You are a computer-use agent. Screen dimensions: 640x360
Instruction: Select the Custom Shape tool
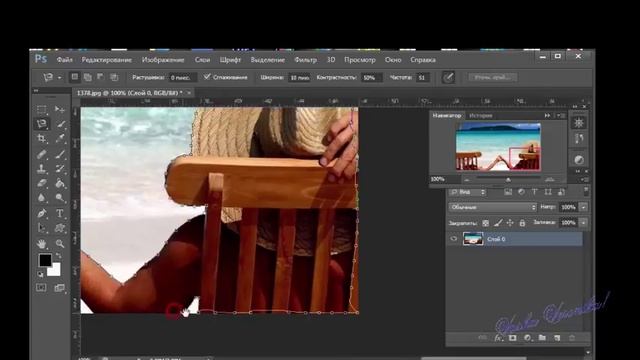tap(60, 228)
